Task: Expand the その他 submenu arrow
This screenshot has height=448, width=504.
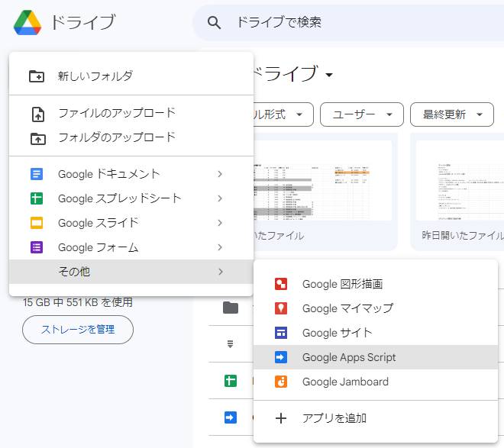Action: click(221, 272)
